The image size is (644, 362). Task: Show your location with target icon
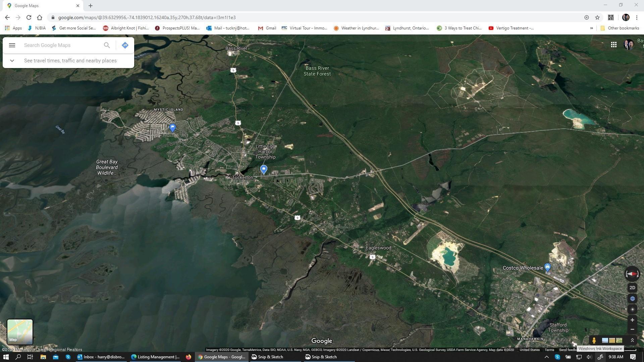tap(632, 309)
